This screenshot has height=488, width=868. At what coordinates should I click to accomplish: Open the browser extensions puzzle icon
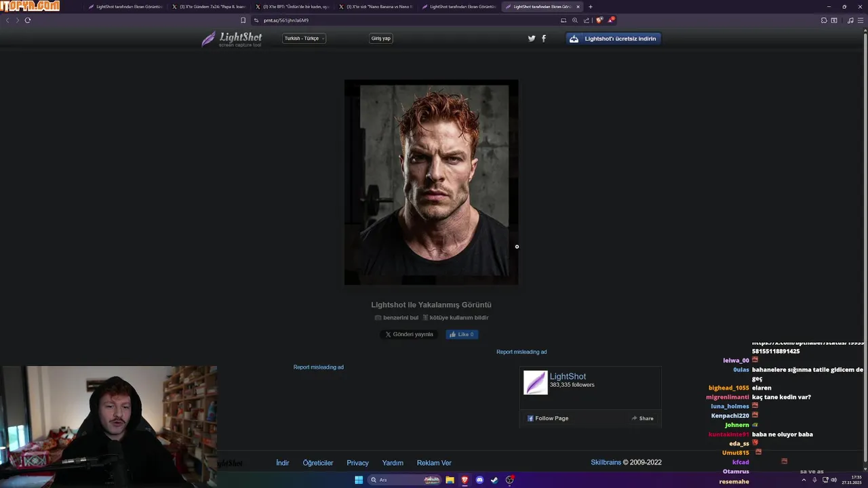[x=824, y=20]
